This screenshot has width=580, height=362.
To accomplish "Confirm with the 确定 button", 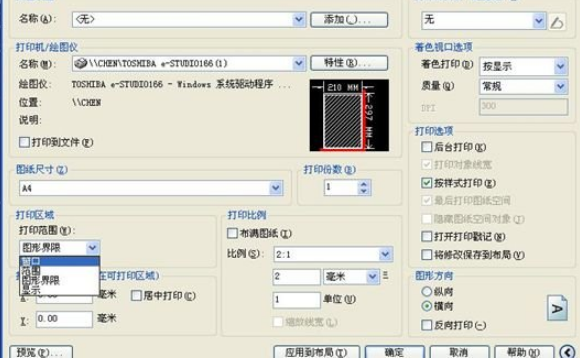I will pyautogui.click(x=394, y=352).
